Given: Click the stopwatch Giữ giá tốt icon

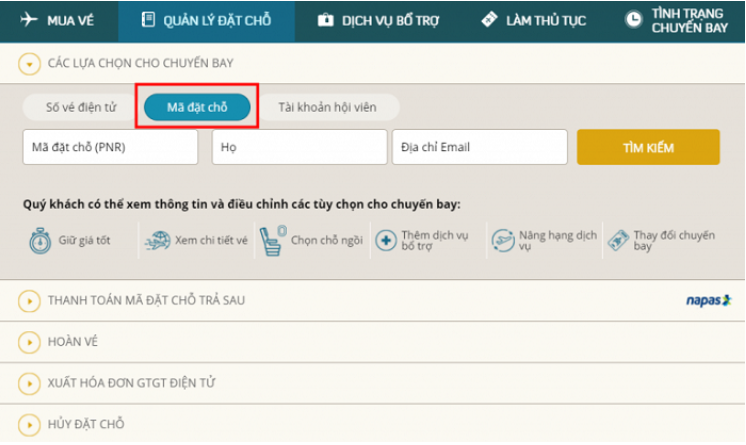Looking at the screenshot, I should coord(40,241).
